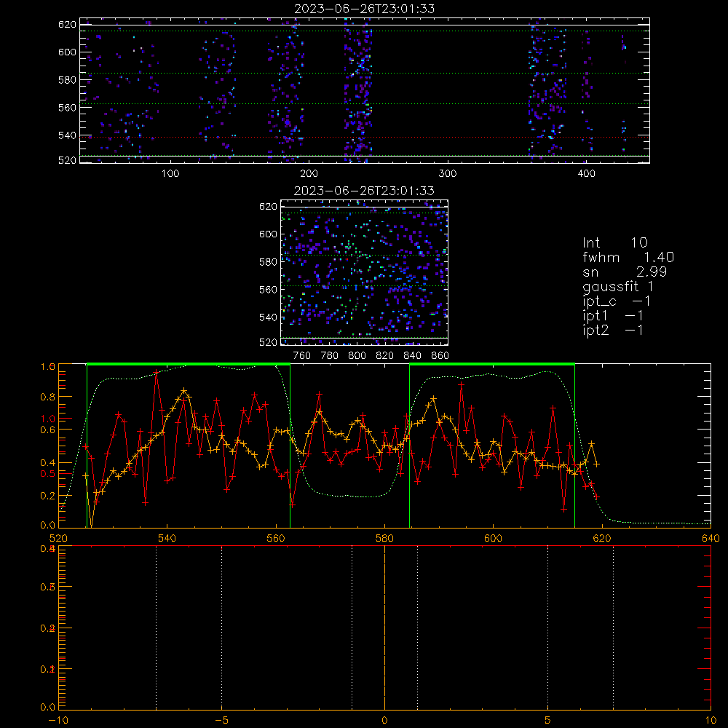
Task: Click the 640 tick label on profile plot x-axis
Action: [711, 538]
